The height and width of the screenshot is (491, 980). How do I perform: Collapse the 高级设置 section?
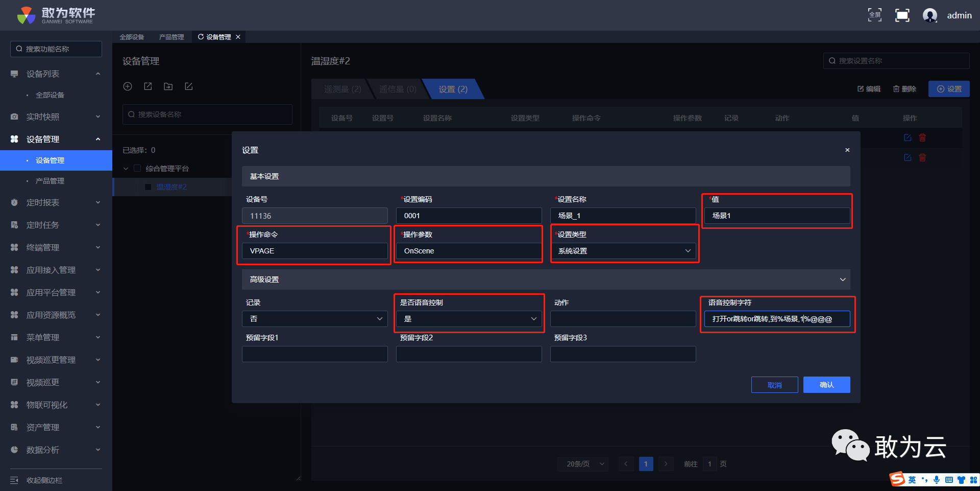[x=843, y=279]
